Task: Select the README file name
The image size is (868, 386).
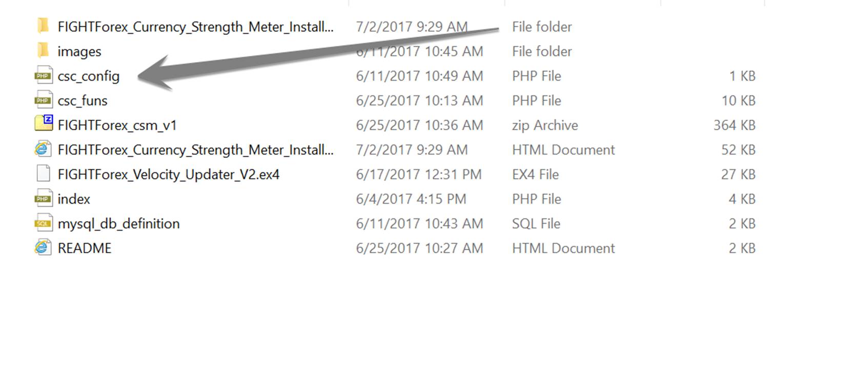Action: coord(85,248)
